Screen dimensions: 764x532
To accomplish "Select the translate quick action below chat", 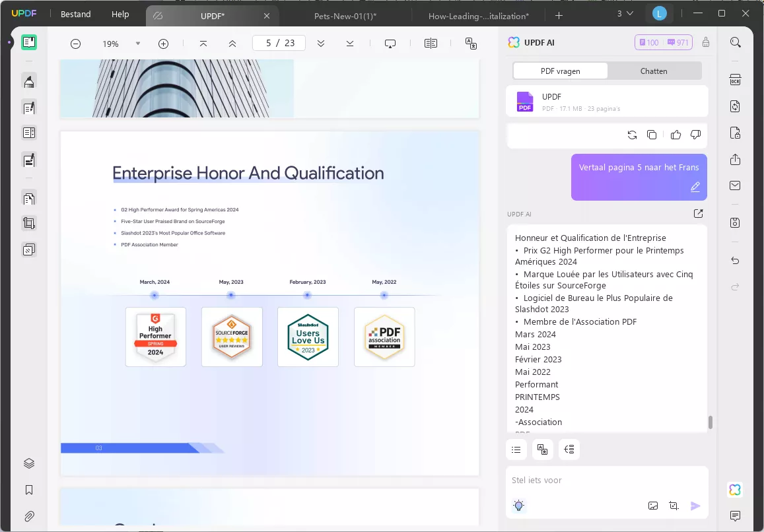I will point(542,449).
